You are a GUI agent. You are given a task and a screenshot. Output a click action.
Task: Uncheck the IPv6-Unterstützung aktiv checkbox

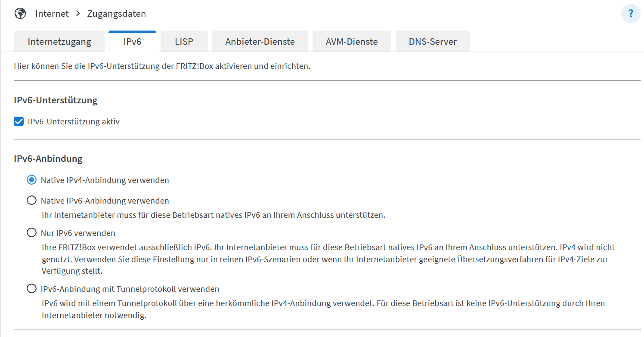[x=19, y=122]
